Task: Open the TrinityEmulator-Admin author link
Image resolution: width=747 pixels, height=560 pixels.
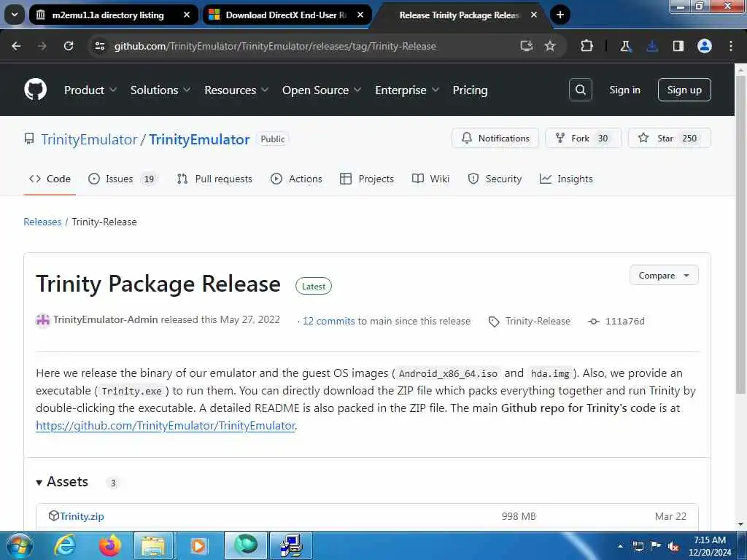Action: click(105, 319)
